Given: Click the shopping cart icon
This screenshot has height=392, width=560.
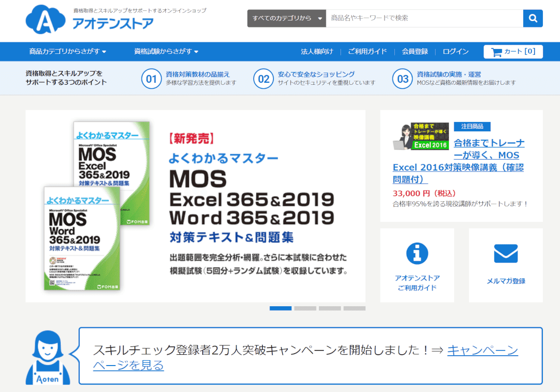Looking at the screenshot, I should click(496, 52).
